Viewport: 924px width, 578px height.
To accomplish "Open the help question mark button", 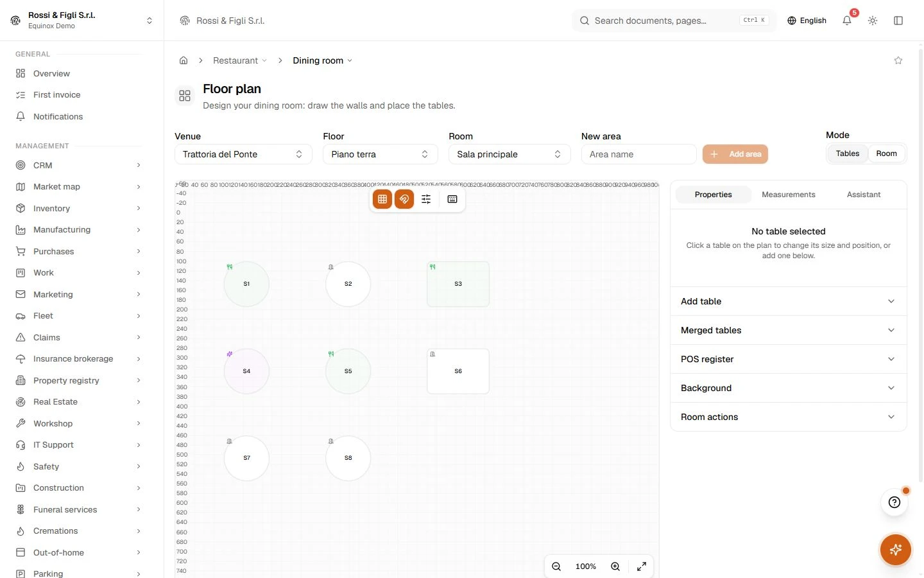I will pos(894,502).
